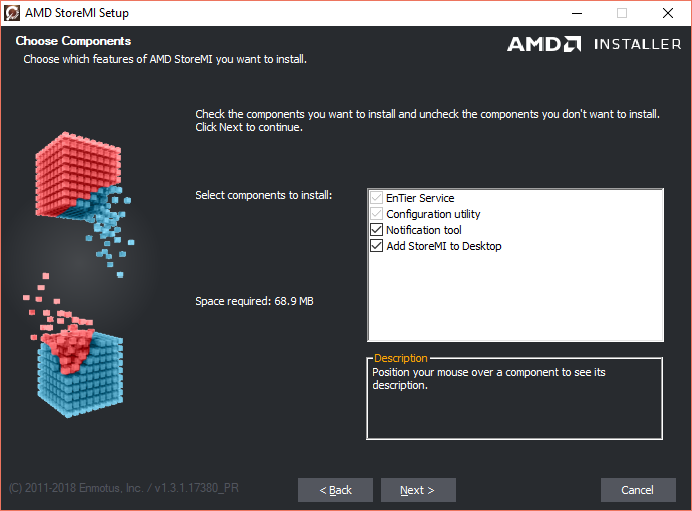Viewport: 692px width, 511px height.
Task: Select the Configuration utility list entry
Action: click(433, 214)
